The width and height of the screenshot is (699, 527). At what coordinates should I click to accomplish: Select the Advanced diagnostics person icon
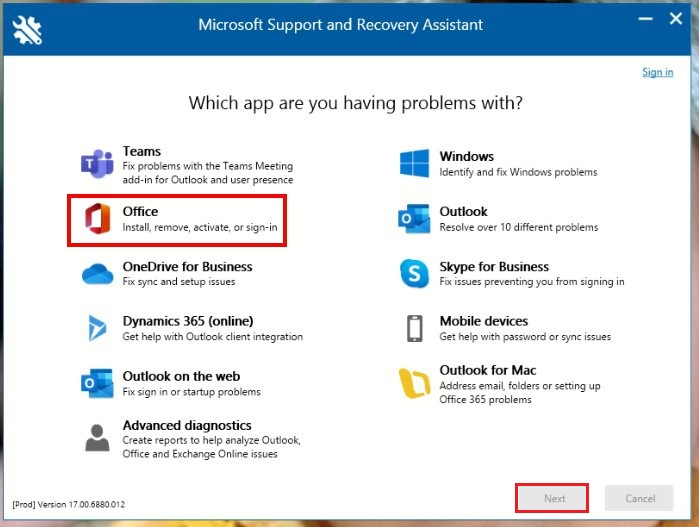click(97, 438)
